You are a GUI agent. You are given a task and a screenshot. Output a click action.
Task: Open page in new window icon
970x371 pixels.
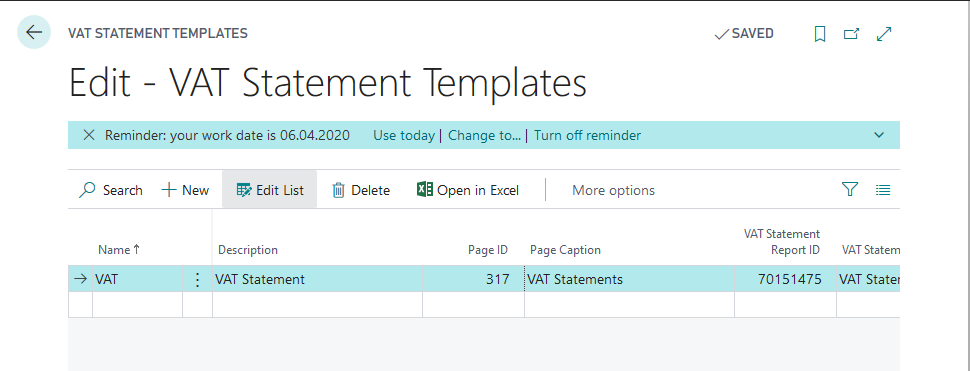852,35
